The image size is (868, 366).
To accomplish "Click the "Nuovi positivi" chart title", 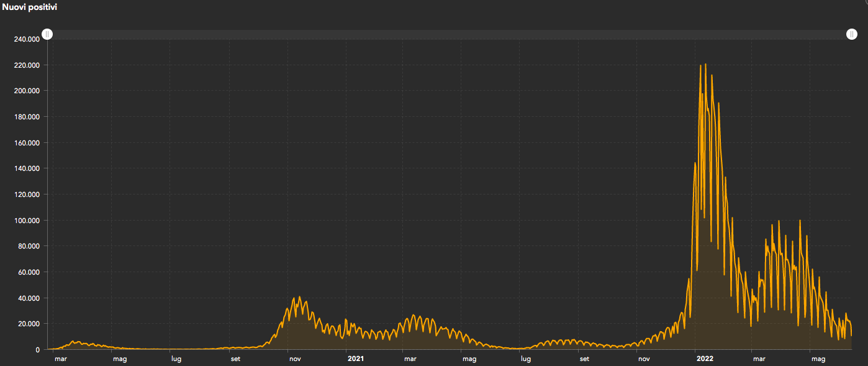I will click(30, 7).
